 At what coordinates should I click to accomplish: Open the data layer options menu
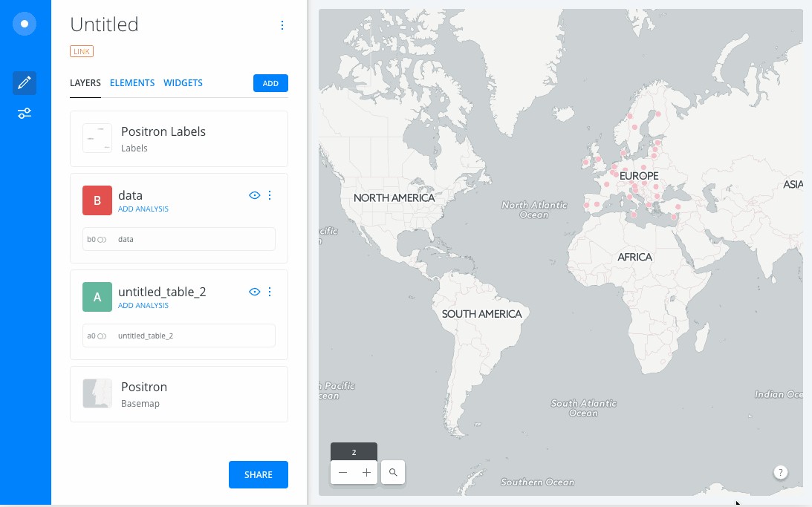(x=270, y=195)
